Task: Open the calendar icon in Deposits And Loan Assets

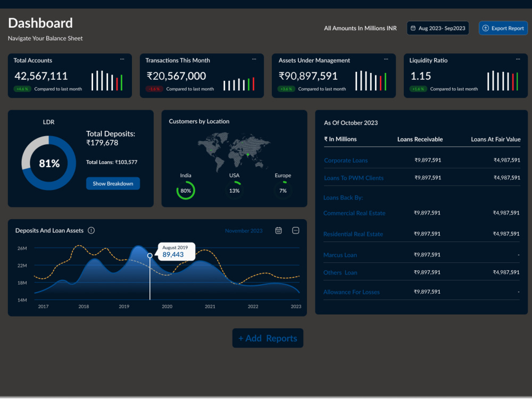Action: (x=278, y=230)
